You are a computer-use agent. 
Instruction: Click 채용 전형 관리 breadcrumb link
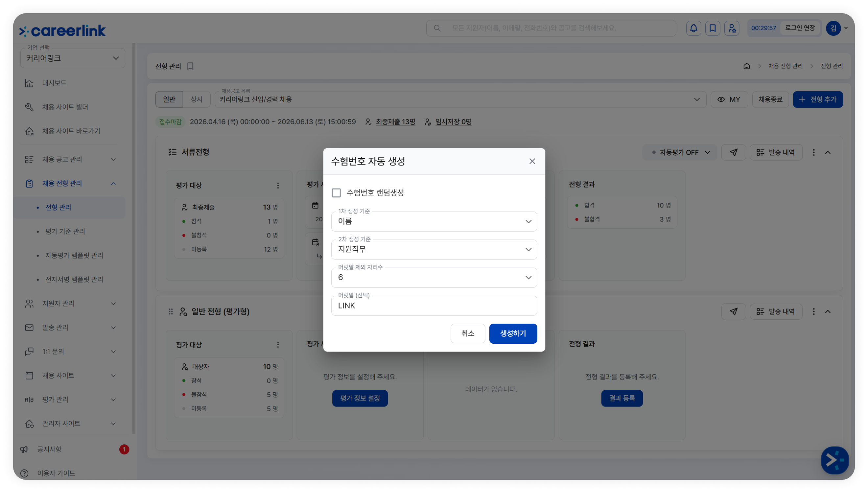click(785, 66)
